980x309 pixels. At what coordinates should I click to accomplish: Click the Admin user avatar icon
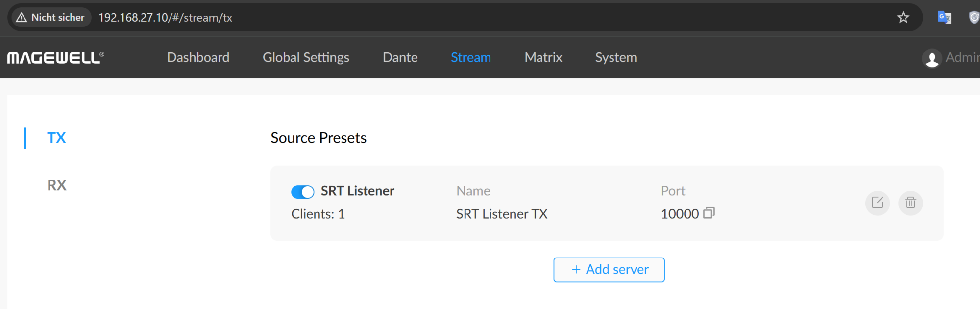click(x=931, y=58)
